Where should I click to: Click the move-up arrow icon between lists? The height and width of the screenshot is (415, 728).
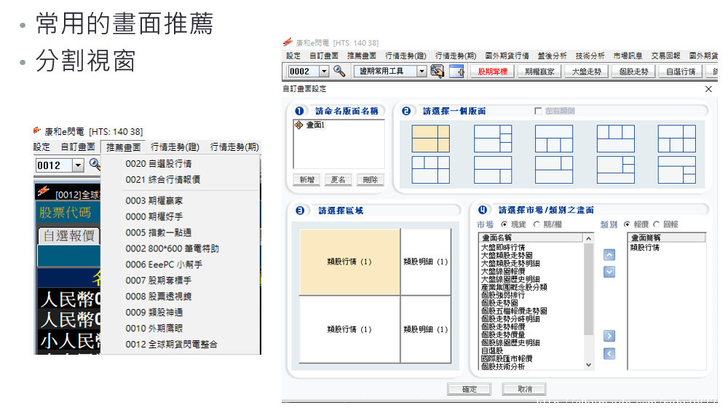(x=610, y=256)
